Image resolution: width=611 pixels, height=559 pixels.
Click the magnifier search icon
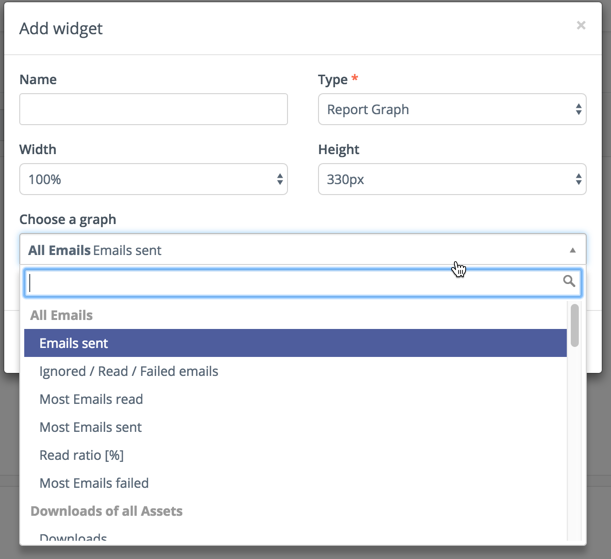570,282
